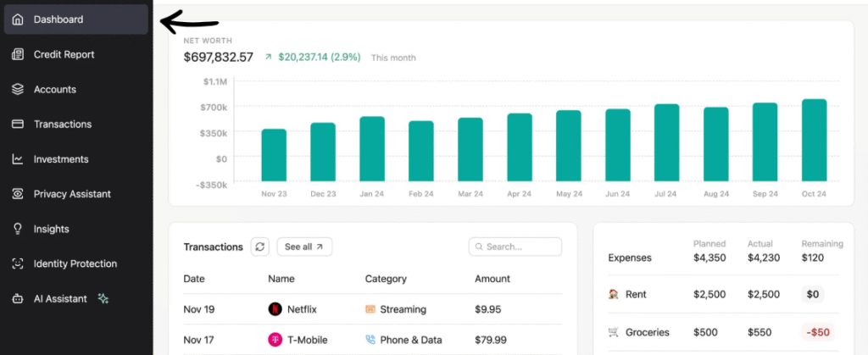Click the Oct 24 net worth bar
Screen dimensions: 868x355
(x=814, y=140)
